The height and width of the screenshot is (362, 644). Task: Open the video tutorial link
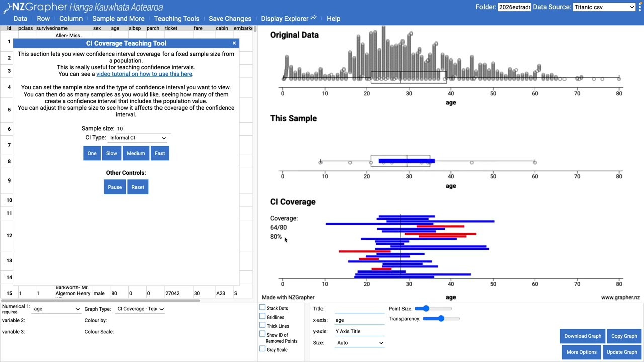point(144,74)
